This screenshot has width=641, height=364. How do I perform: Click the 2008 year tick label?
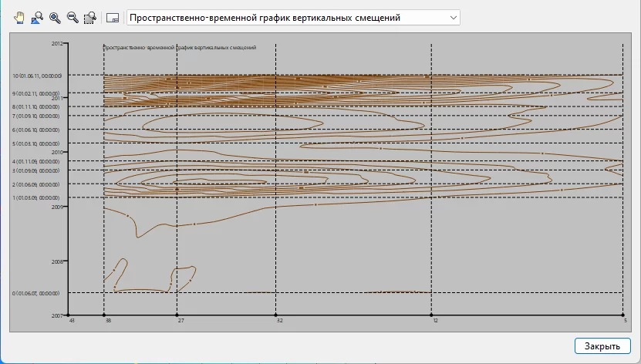pos(57,261)
